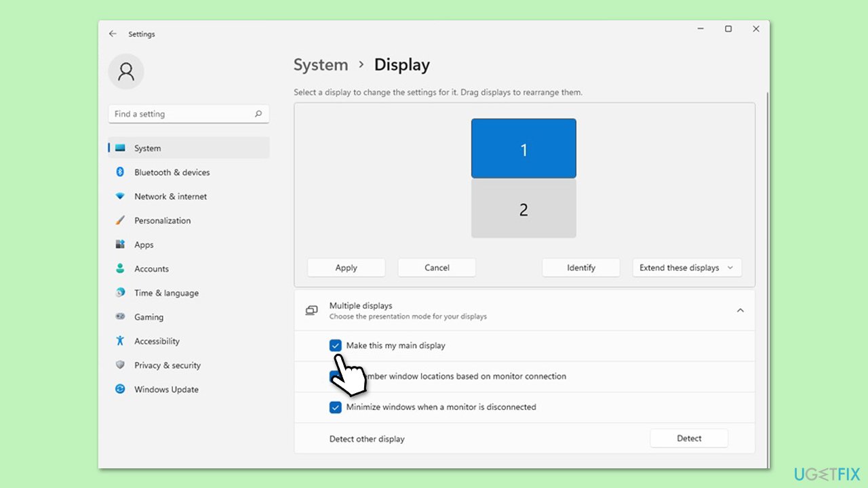The image size is (868, 488).
Task: Click the Apps icon in sidebar
Action: point(120,245)
